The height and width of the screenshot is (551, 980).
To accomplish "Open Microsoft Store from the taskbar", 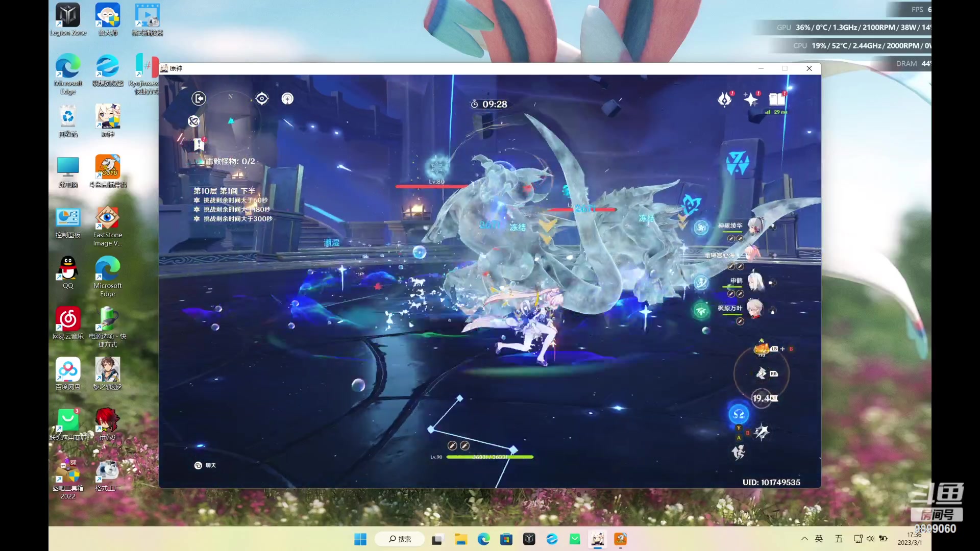I will tap(506, 539).
